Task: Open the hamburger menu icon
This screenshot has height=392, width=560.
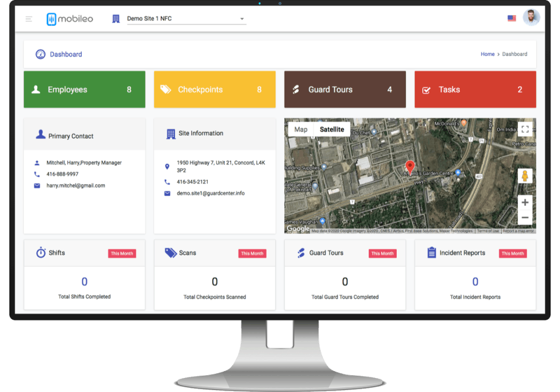Action: 29,19
